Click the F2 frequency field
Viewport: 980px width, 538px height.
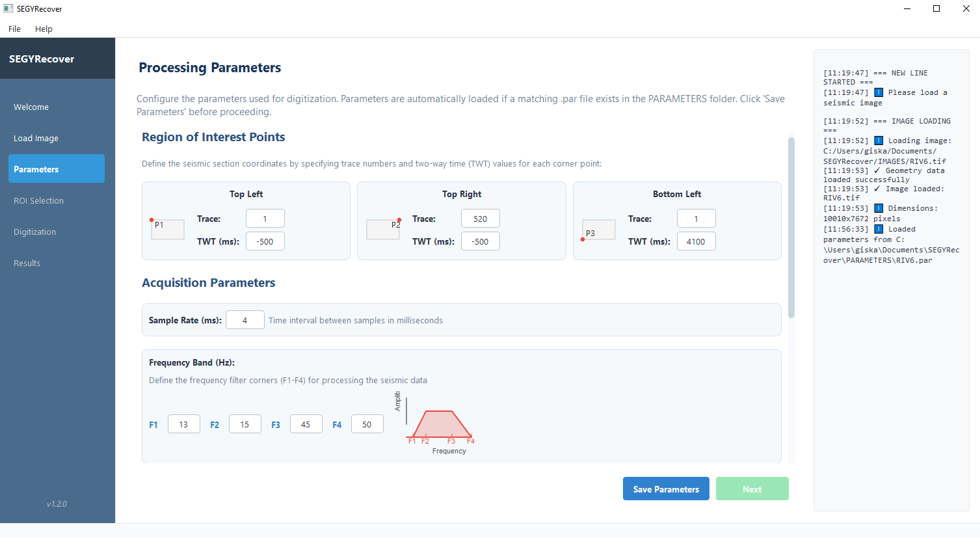tap(245, 424)
